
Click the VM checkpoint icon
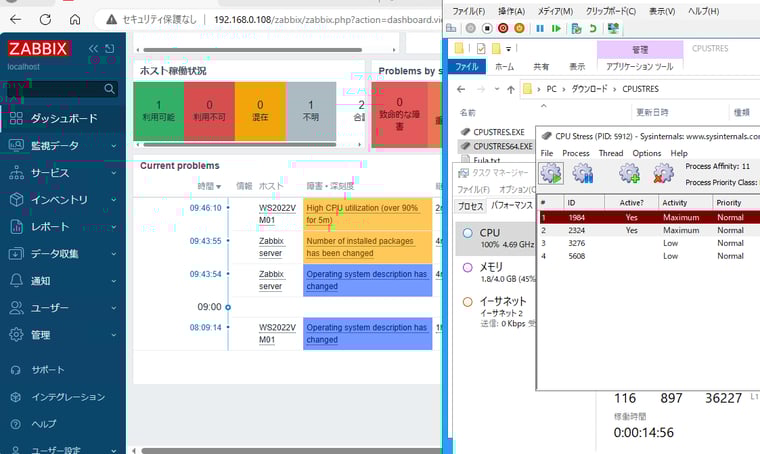coord(576,29)
